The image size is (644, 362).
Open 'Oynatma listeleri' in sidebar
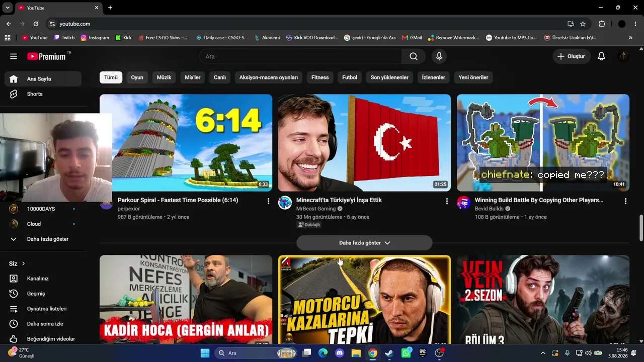pyautogui.click(x=43, y=309)
